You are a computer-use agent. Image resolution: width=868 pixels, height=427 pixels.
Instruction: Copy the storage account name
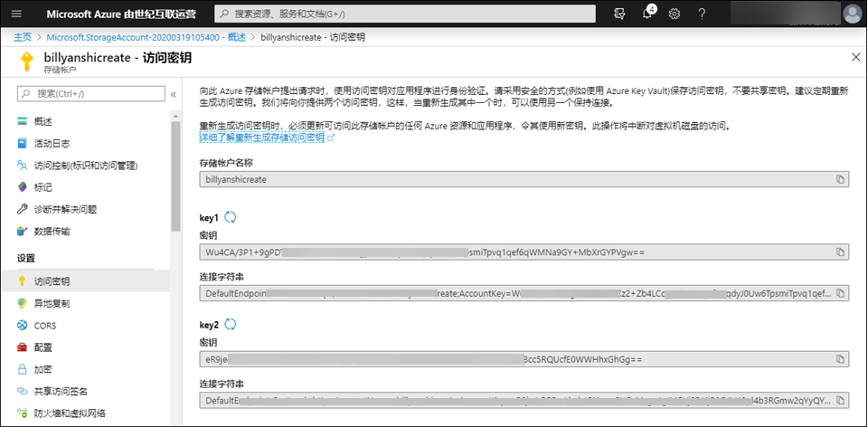(x=840, y=179)
